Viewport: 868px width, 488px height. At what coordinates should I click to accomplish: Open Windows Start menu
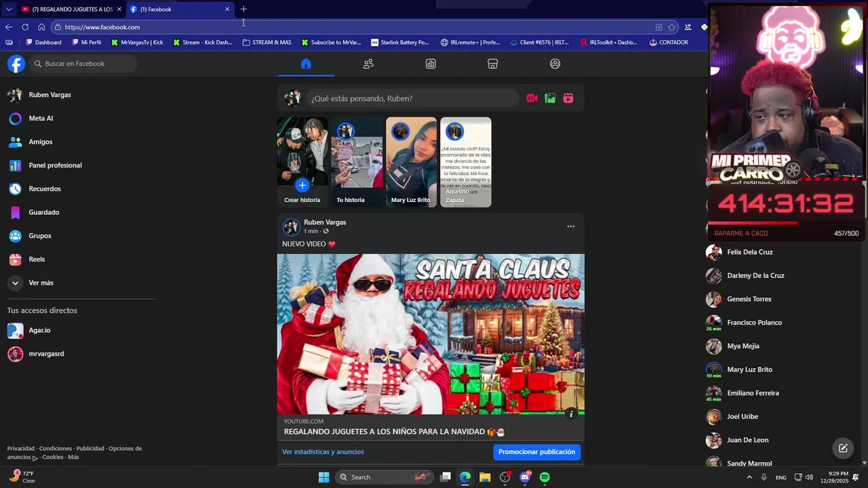click(x=324, y=477)
